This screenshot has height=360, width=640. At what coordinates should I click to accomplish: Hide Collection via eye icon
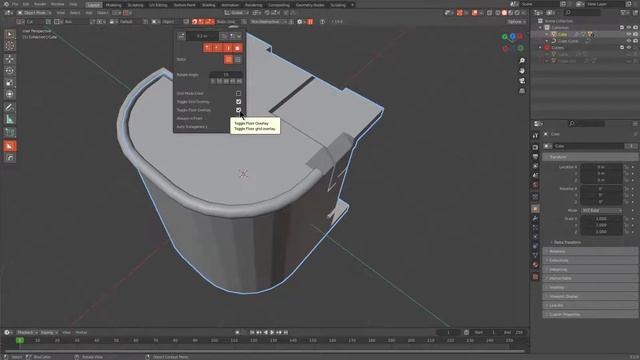(629, 27)
